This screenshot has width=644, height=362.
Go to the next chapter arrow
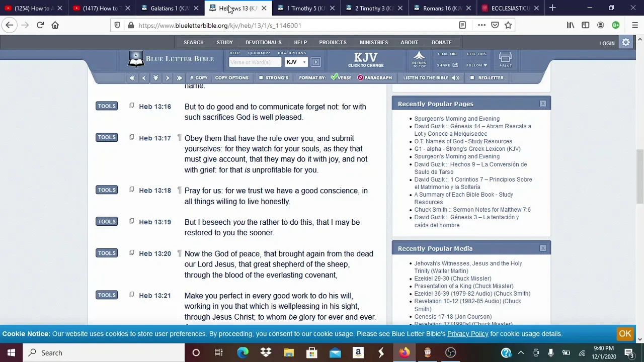pyautogui.click(x=168, y=78)
